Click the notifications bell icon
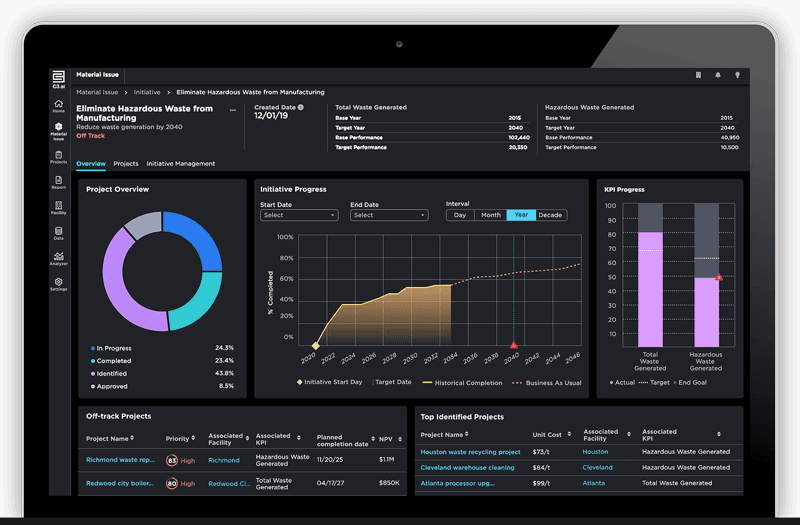Viewport: 800px width, 525px height. 717,75
